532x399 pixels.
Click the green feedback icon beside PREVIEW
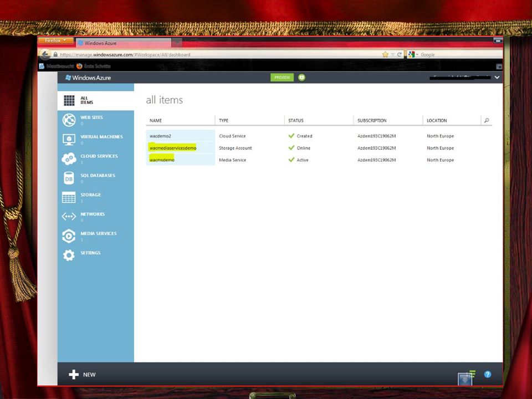301,78
